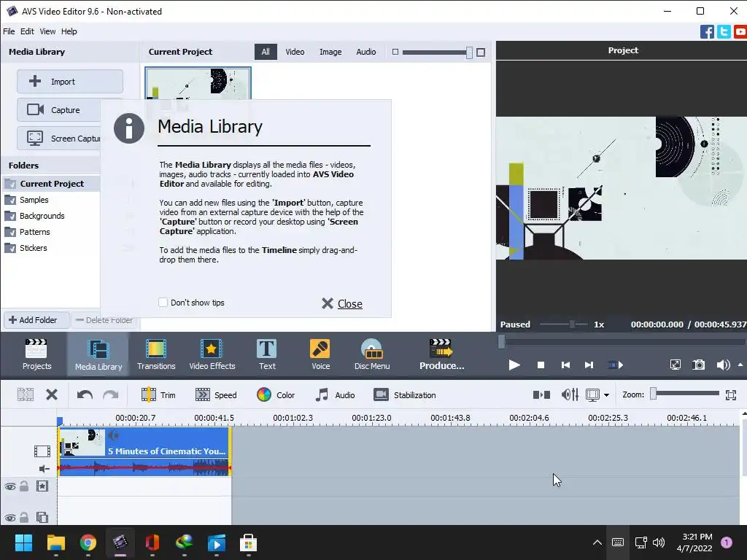Screen dimensions: 747x560
Task: Open the Edit menu
Action: [x=27, y=31]
